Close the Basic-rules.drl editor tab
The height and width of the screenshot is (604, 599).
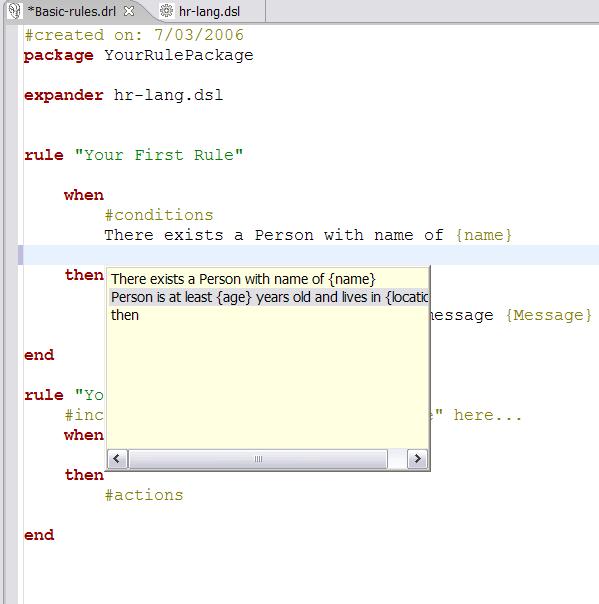point(129,11)
